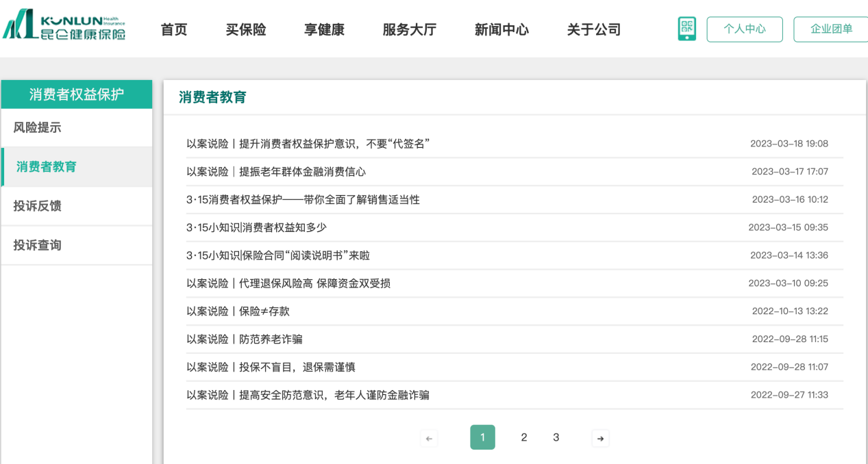
Task: Open article about 不要“代签名”
Action: 308,144
